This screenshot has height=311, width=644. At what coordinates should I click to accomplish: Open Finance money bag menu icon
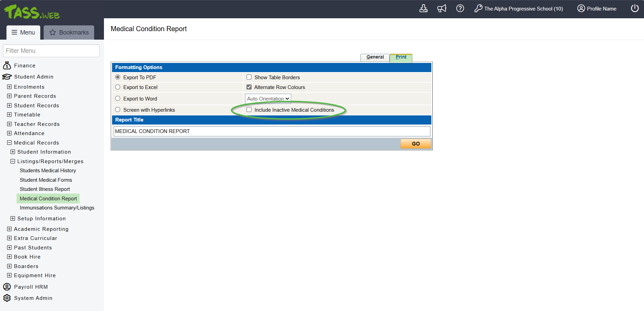pos(7,65)
